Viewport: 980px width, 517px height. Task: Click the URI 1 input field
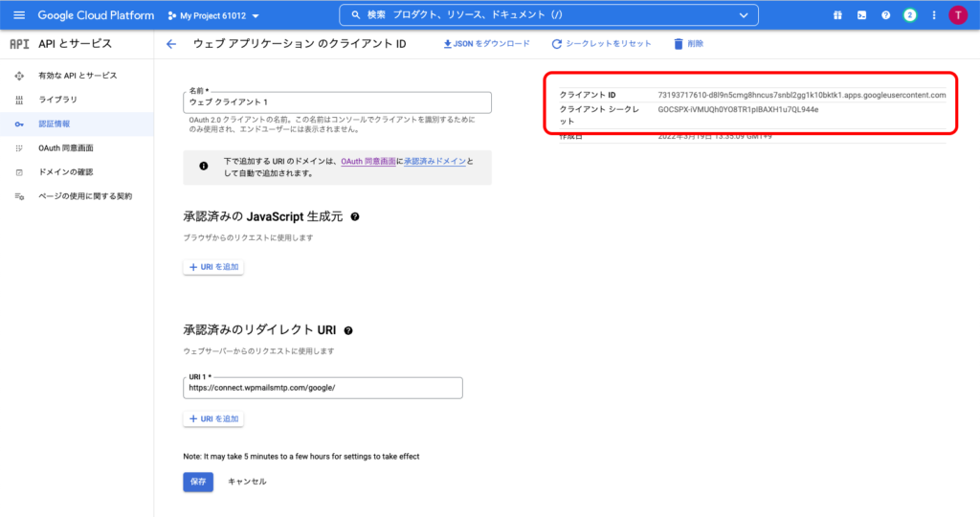323,388
